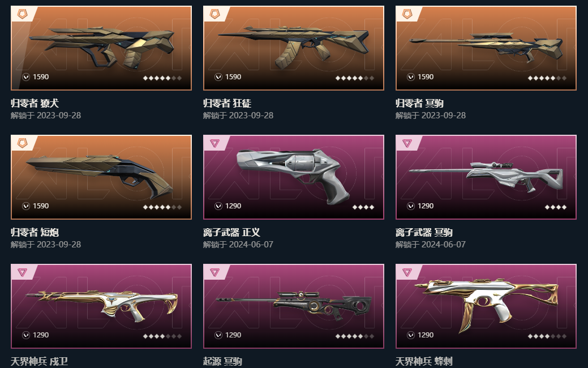Click the 1590 price on 归零者 狂徒 card

click(x=233, y=77)
